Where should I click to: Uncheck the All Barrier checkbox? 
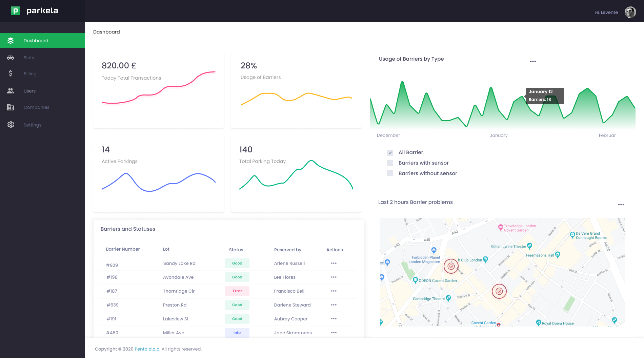(390, 152)
